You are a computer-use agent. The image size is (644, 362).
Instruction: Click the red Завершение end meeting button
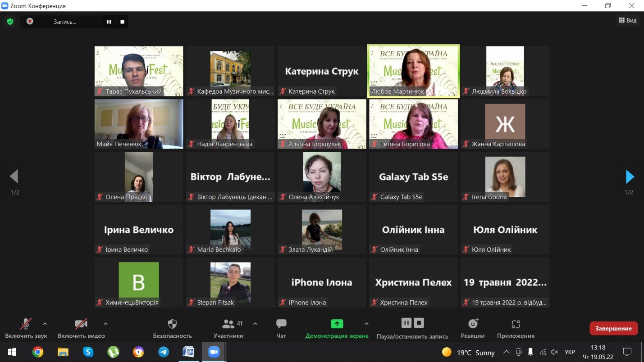point(613,328)
